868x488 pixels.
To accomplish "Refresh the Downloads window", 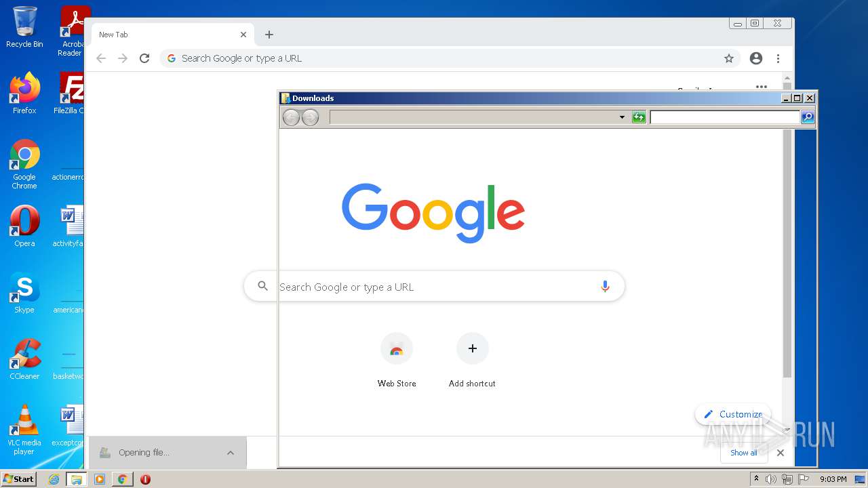I will (x=639, y=117).
